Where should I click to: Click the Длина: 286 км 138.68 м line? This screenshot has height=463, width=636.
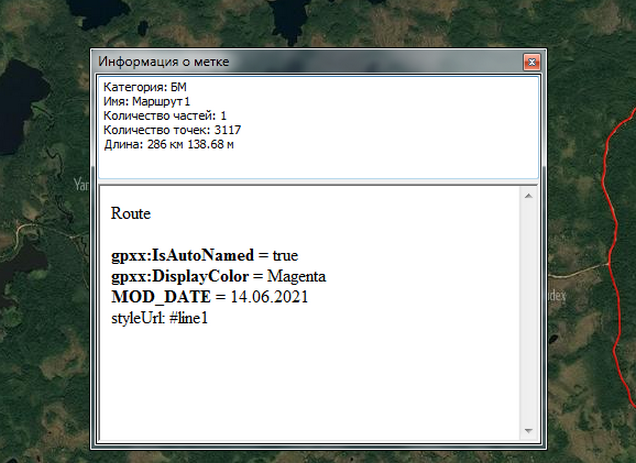169,144
